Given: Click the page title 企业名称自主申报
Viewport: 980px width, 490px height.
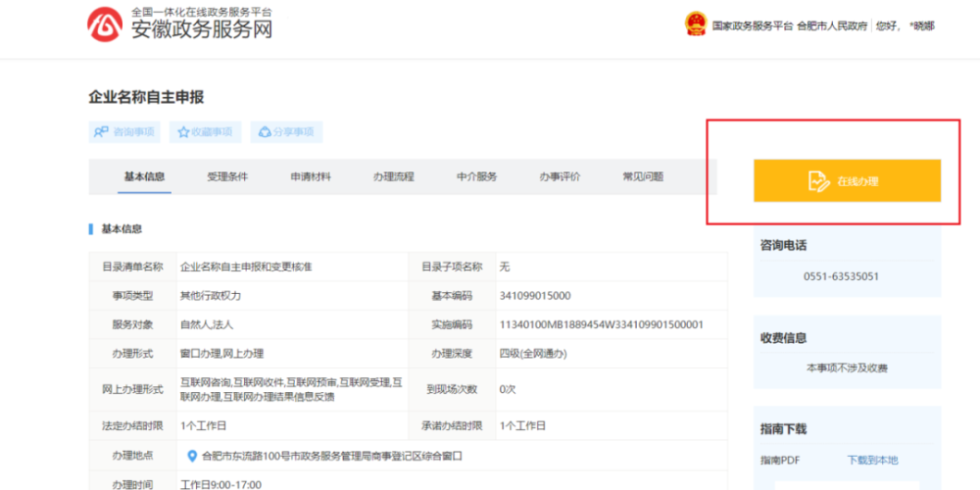Looking at the screenshot, I should (146, 97).
